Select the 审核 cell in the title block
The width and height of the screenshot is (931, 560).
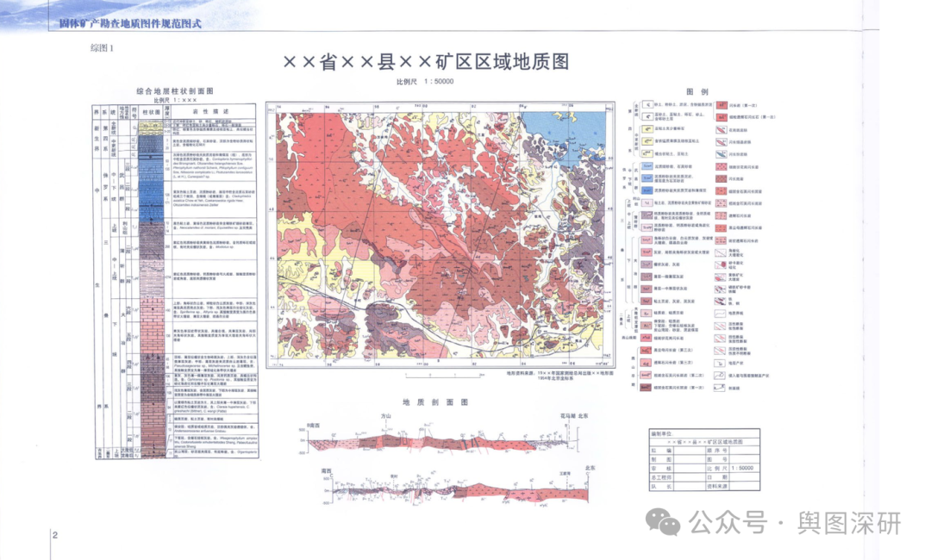click(661, 468)
